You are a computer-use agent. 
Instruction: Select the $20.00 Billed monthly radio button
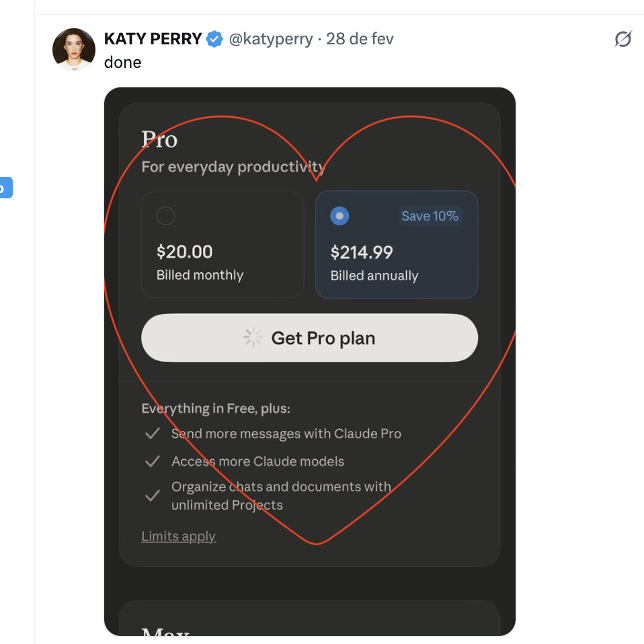(x=164, y=216)
